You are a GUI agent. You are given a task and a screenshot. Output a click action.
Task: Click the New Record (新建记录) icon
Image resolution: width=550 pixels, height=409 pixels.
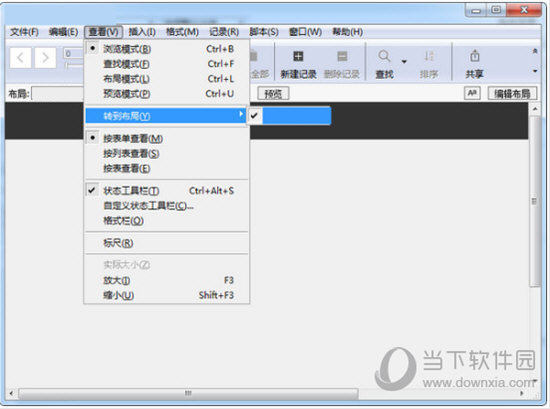[298, 56]
